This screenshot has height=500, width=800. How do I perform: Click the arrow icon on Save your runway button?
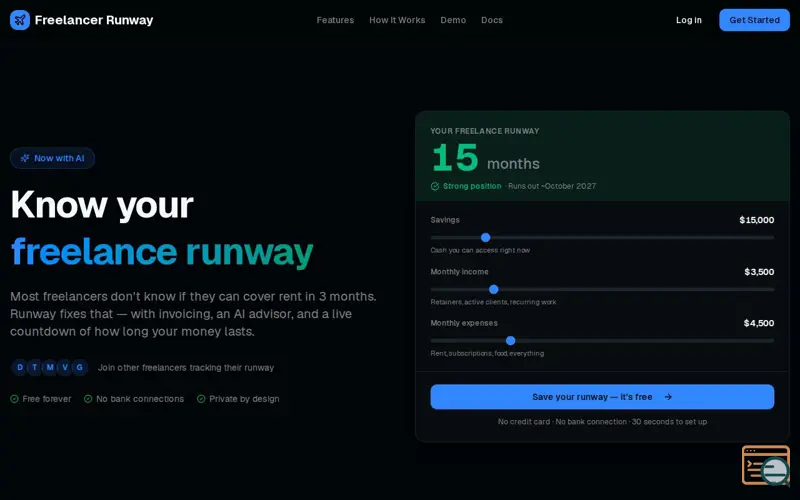point(668,397)
